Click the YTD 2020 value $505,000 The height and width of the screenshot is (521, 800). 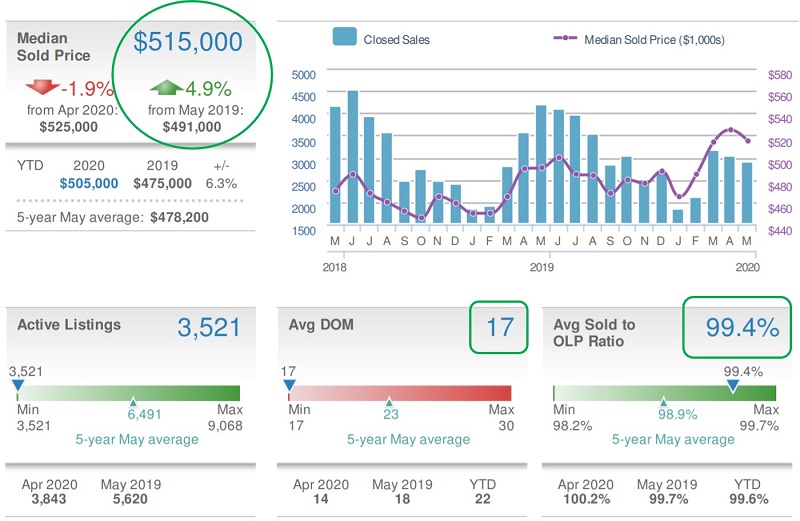(x=89, y=183)
